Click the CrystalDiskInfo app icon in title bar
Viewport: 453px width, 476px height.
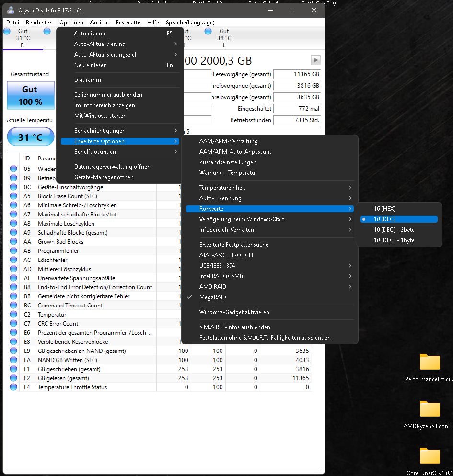11,10
